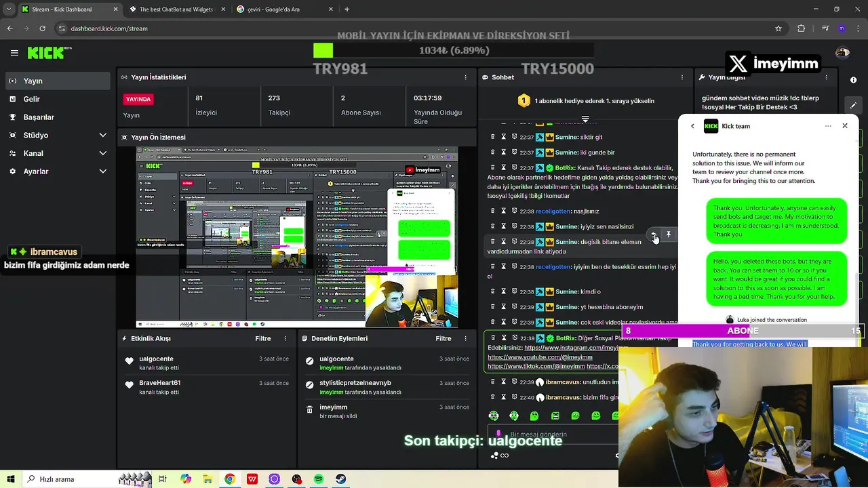Open the Filtre in Denetim Eylemleri panel

pos(443,338)
